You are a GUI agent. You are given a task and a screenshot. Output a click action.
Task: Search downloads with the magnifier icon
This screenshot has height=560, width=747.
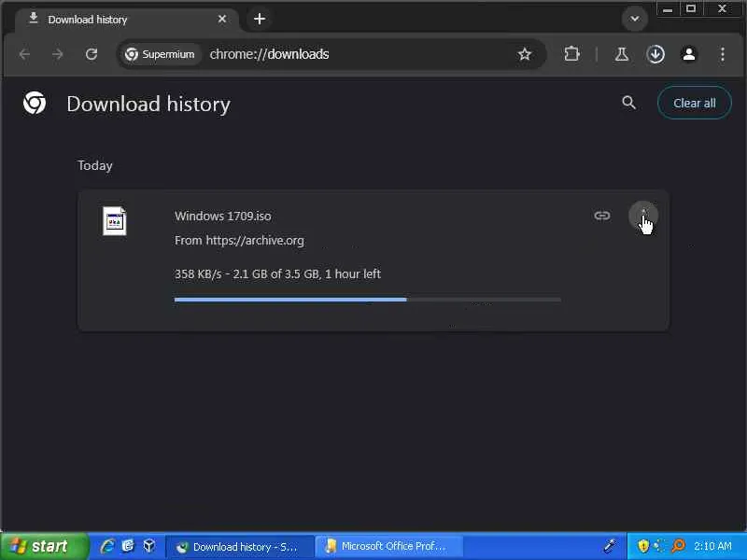(x=628, y=103)
